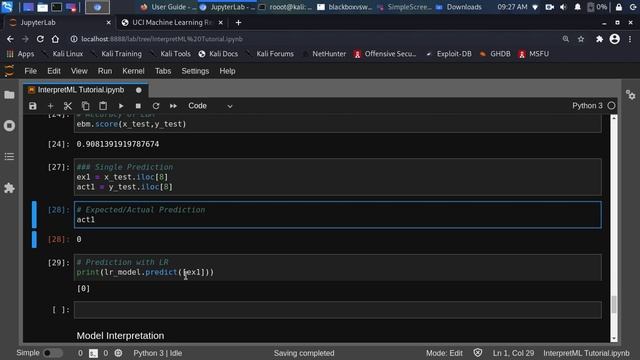Viewport: 640px width, 360px height.
Task: Toggle the Simple interface switch
Action: (52, 353)
